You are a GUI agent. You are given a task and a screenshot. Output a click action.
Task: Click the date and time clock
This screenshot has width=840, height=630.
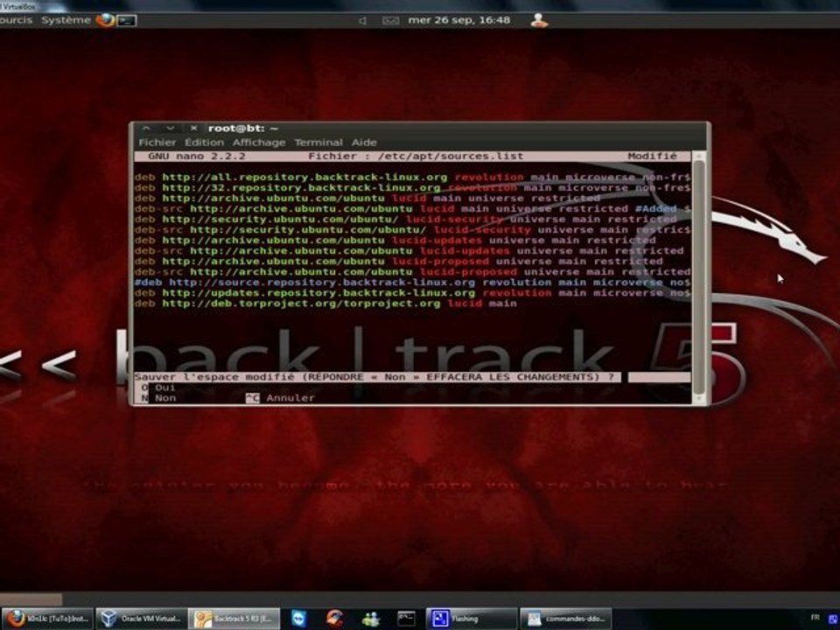coord(458,20)
